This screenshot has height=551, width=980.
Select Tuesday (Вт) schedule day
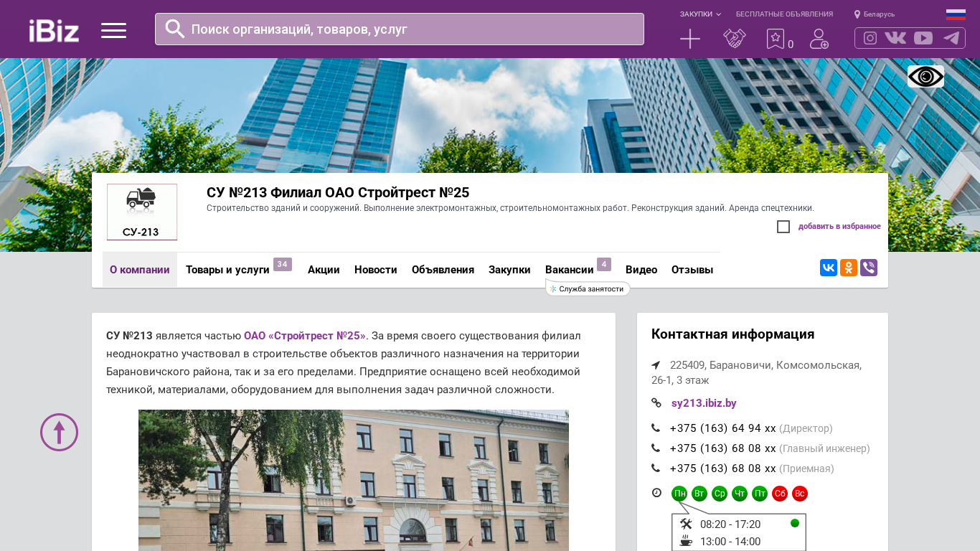pyautogui.click(x=699, y=494)
